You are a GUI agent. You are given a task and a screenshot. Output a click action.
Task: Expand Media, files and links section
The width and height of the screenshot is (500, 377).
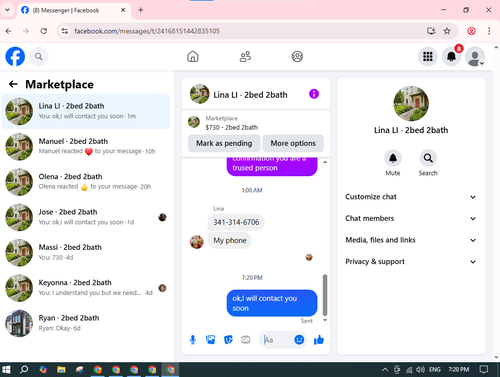411,240
